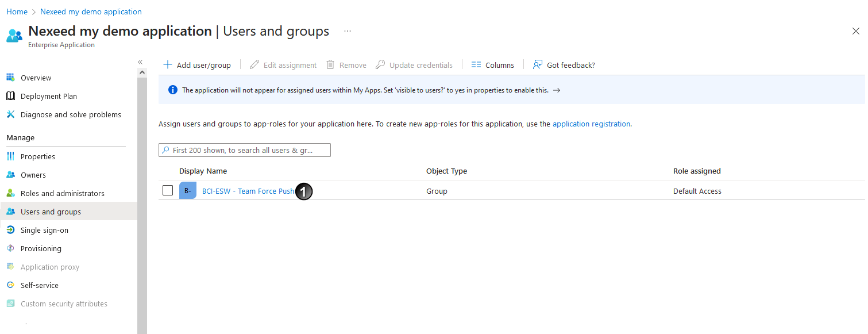The height and width of the screenshot is (334, 868).
Task: Click Remove toolbar button
Action: pyautogui.click(x=346, y=65)
